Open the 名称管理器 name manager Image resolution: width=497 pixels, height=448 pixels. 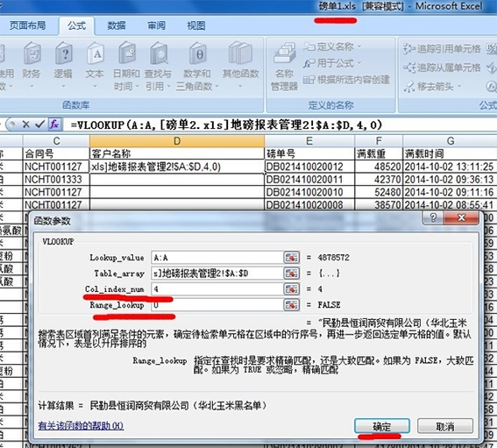[x=284, y=66]
